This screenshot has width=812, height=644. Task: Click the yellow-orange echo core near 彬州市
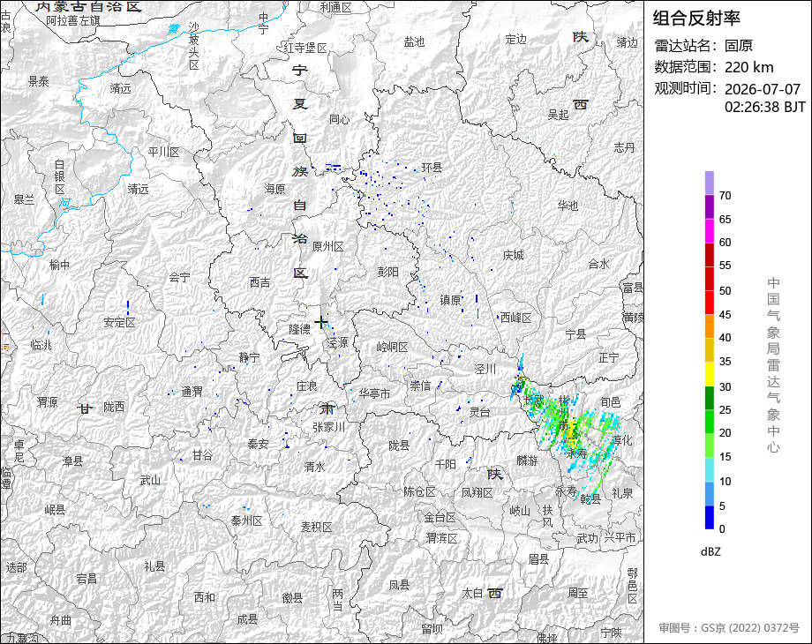pos(570,431)
